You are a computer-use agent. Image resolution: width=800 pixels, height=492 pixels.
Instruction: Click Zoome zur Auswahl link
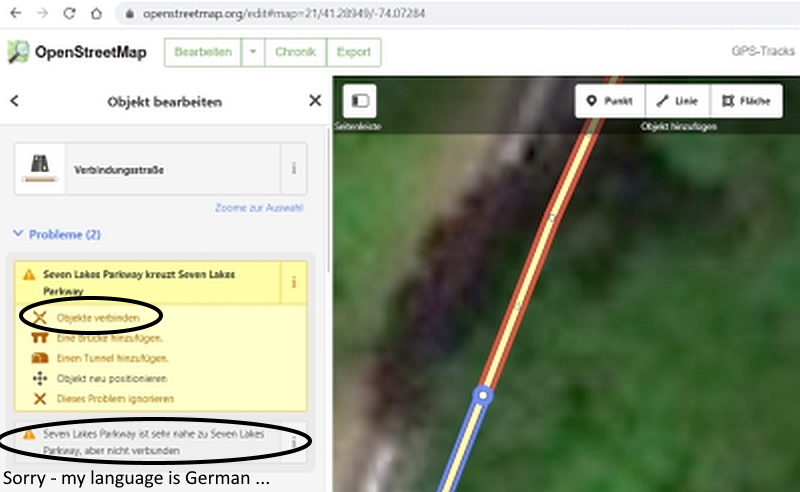coord(259,208)
